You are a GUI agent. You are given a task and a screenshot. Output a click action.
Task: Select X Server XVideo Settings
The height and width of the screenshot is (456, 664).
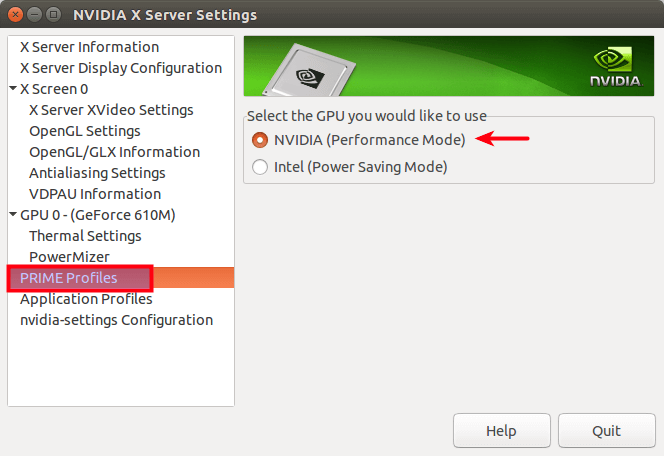[x=111, y=110]
